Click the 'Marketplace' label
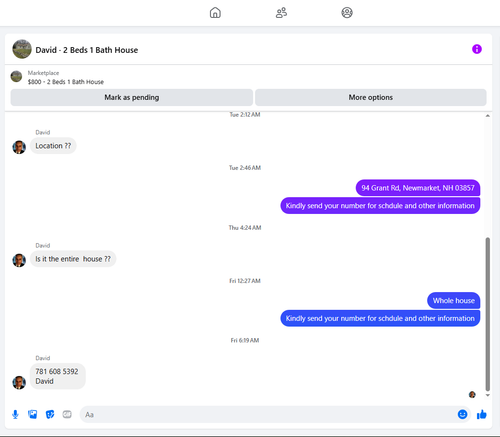 43,73
